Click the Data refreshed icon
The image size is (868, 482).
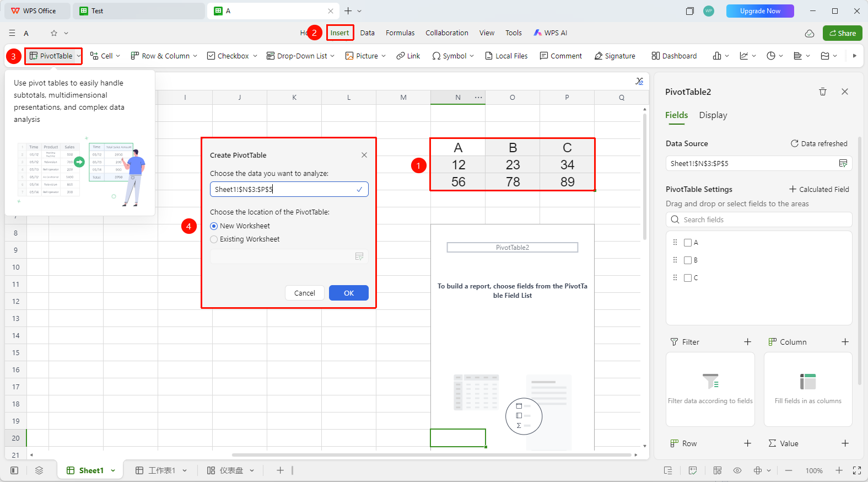click(x=794, y=143)
